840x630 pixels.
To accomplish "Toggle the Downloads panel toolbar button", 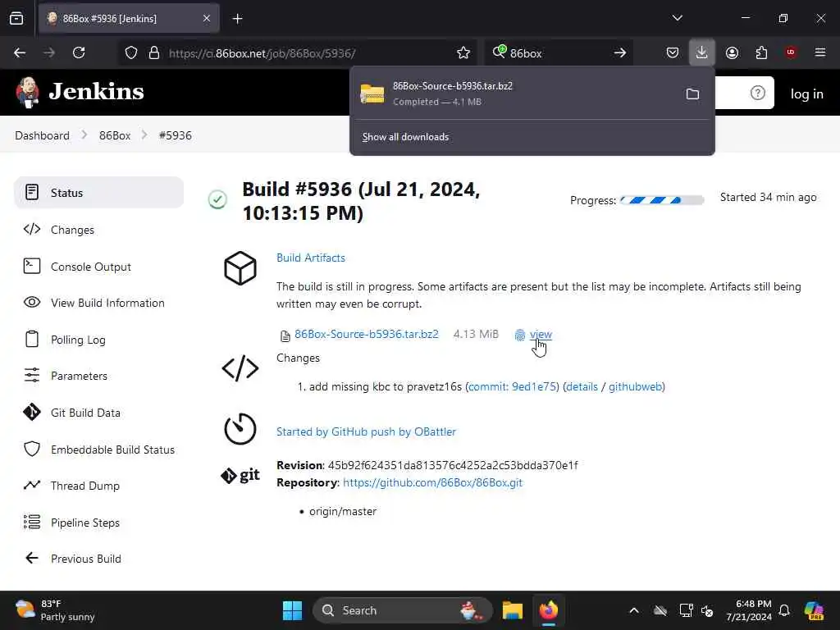I will (702, 52).
